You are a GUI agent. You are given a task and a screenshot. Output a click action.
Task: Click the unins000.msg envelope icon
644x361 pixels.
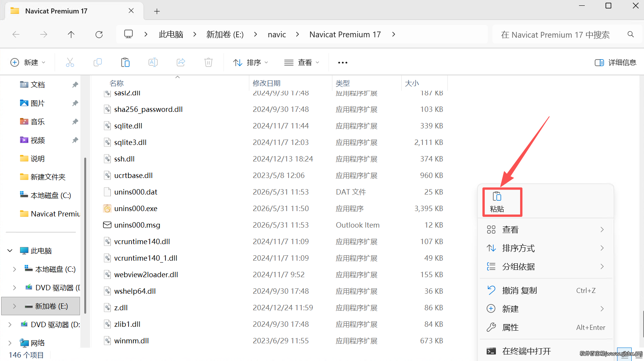(107, 225)
